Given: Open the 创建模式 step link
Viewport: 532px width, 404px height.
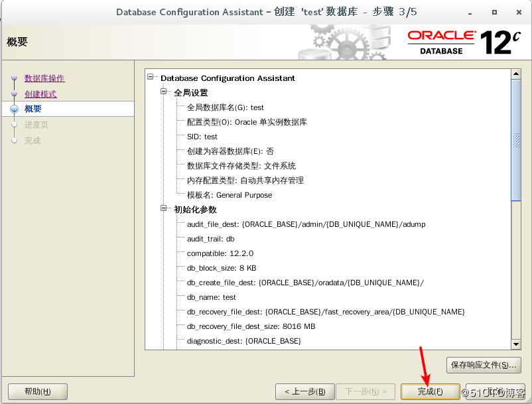Looking at the screenshot, I should [x=40, y=94].
